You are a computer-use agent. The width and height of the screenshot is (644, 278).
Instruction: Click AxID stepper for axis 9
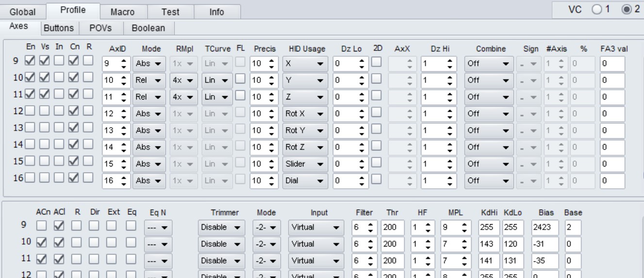pos(125,64)
